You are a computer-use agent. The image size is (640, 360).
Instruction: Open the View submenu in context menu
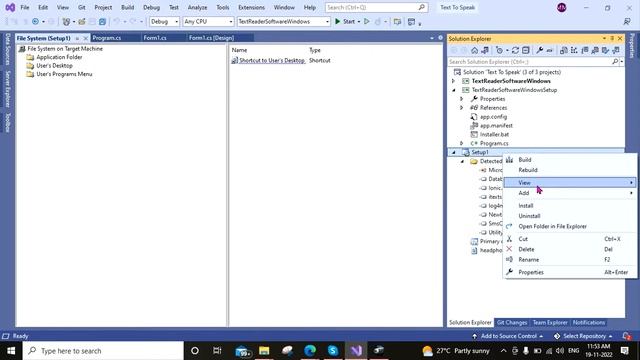click(570, 182)
